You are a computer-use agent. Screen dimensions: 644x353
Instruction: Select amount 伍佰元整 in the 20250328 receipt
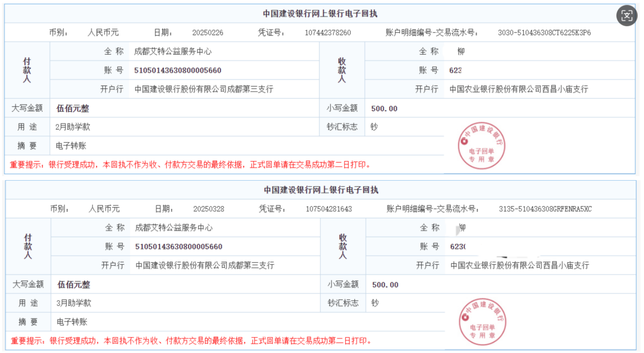74,285
